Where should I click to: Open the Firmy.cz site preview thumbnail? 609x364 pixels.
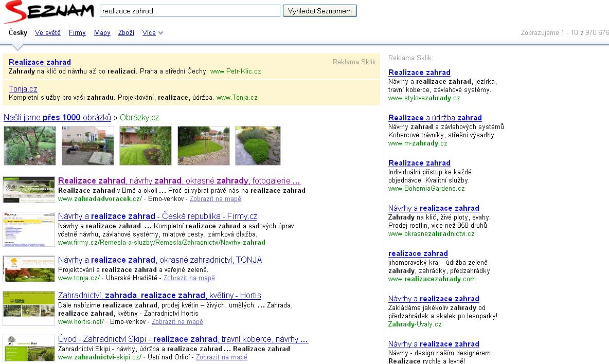[x=29, y=229]
